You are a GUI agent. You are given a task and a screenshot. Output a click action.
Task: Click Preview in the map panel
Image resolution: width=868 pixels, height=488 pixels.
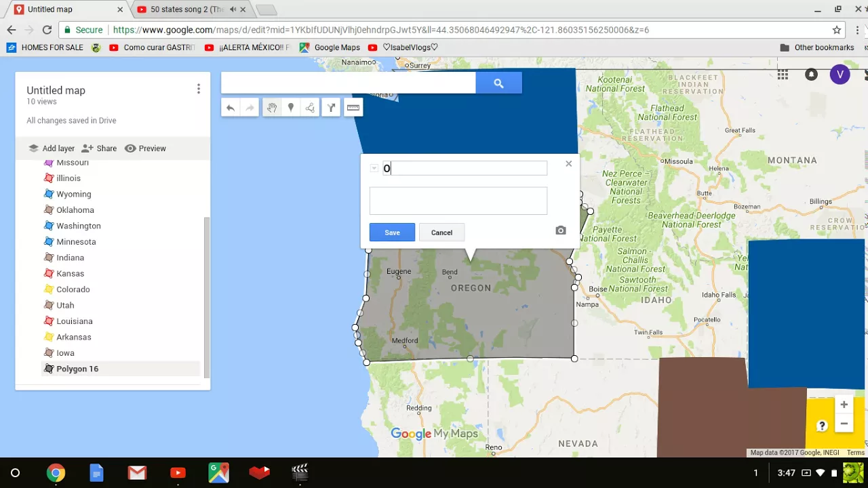145,148
